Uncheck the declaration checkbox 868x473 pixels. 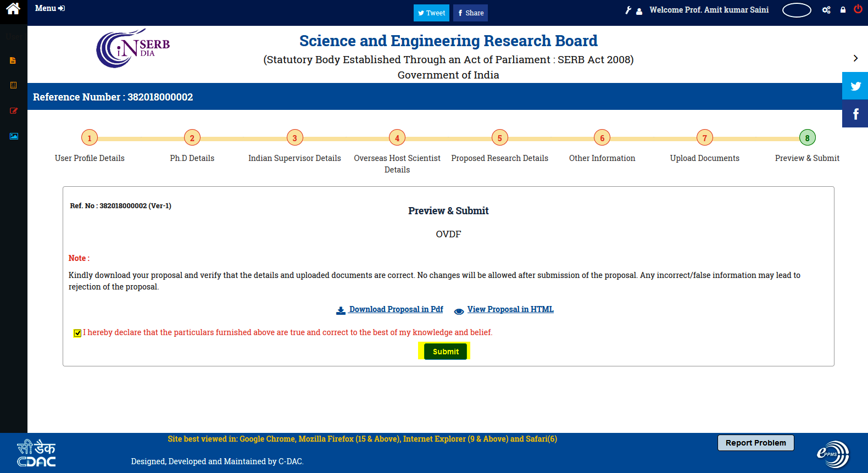78,333
